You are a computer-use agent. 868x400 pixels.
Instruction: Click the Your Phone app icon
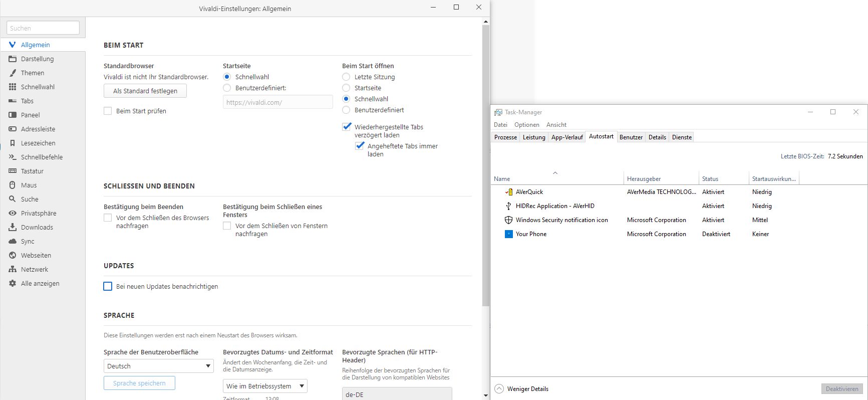pos(508,234)
